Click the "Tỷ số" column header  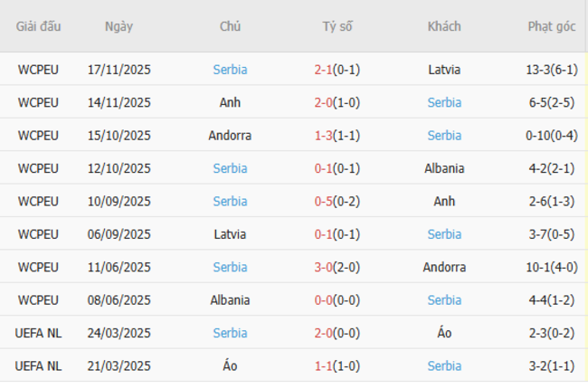[337, 26]
